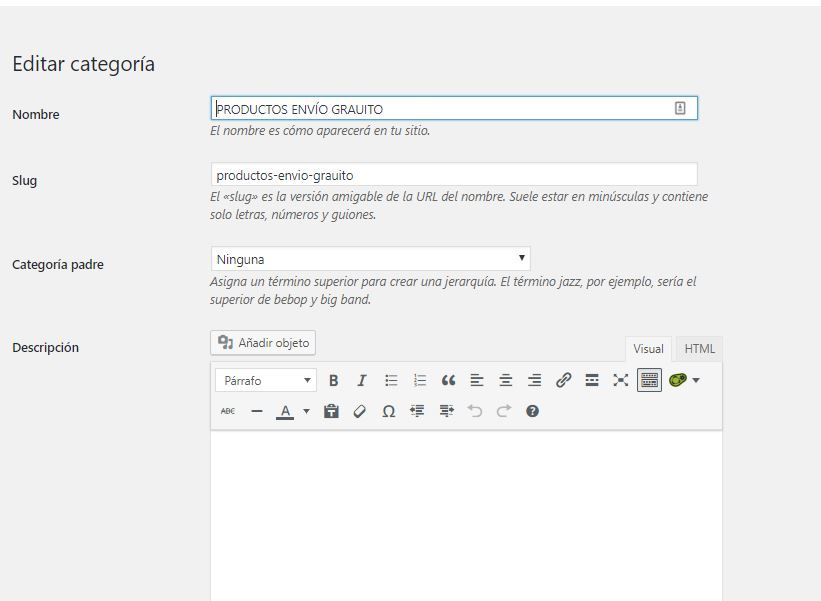This screenshot has width=821, height=601.
Task: Open the green plugin icon's dropdown arrow
Action: (x=696, y=381)
